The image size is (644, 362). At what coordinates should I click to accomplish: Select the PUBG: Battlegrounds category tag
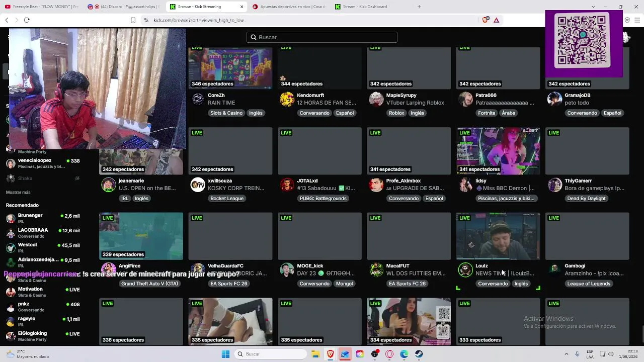coord(323,199)
